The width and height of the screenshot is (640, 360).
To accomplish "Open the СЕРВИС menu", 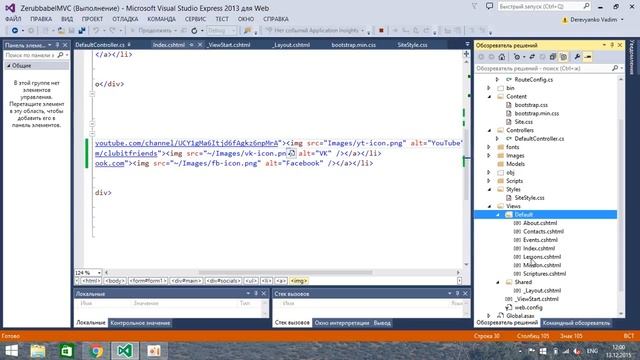I will [x=195, y=19].
